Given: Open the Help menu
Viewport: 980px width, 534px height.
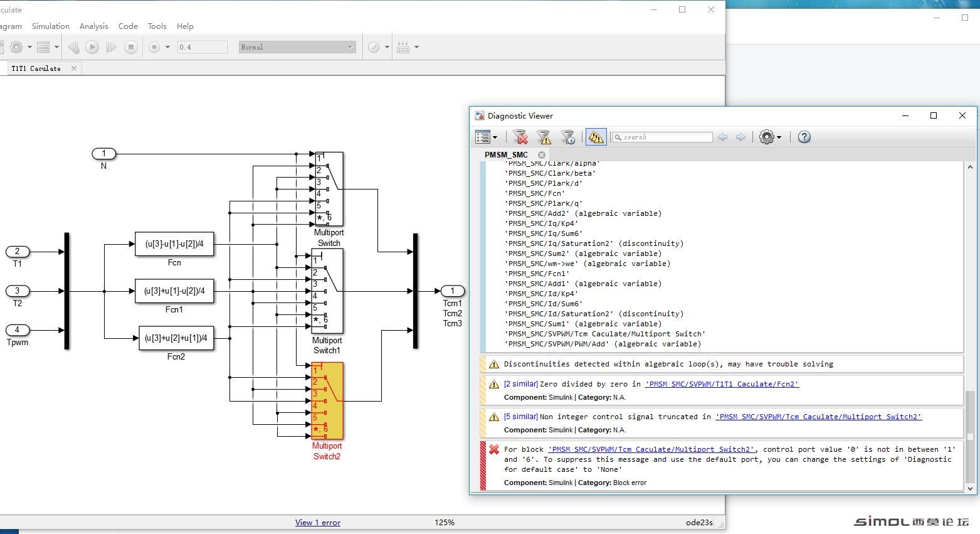Looking at the screenshot, I should point(185,26).
